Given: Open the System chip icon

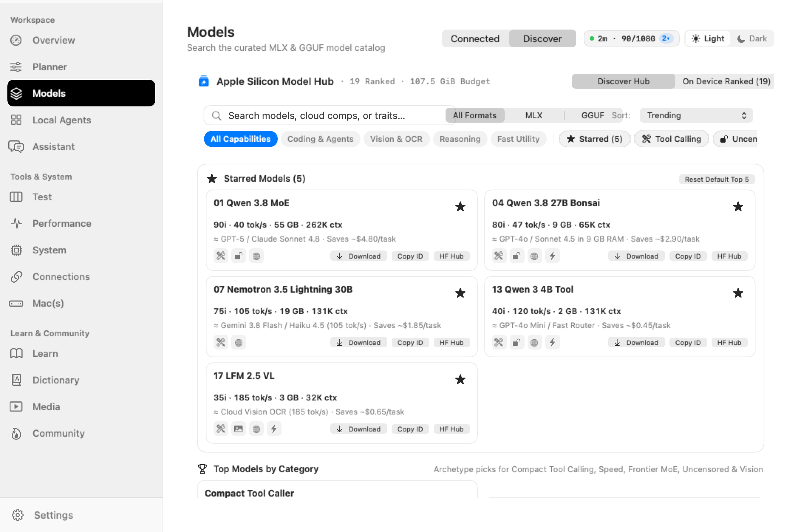Looking at the screenshot, I should pos(16,250).
